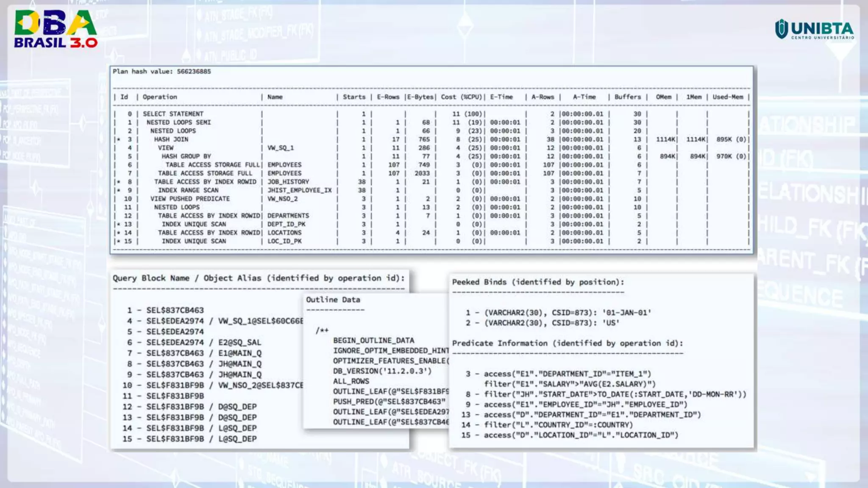Viewport: 868px width, 488px height.
Task: Click the Peeked Binds heading
Action: click(x=538, y=282)
